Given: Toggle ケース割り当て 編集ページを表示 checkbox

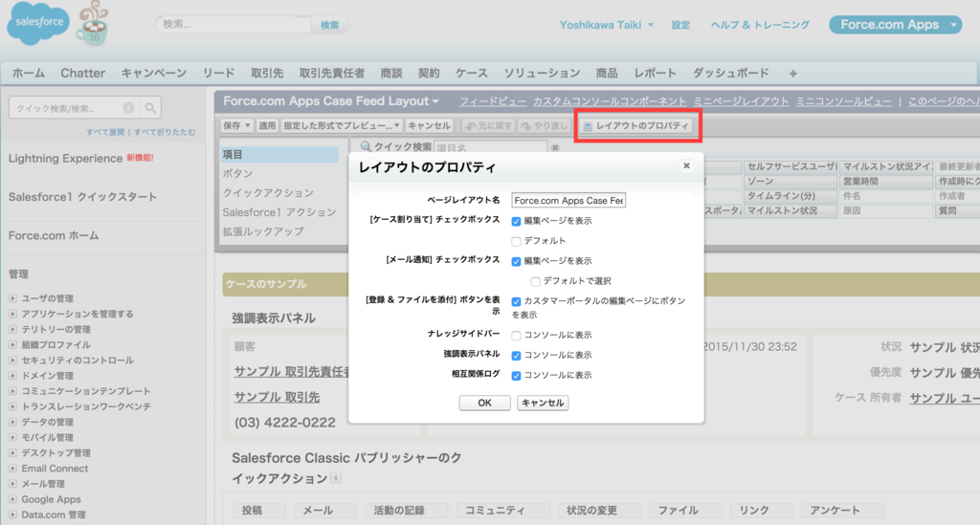Looking at the screenshot, I should [516, 221].
